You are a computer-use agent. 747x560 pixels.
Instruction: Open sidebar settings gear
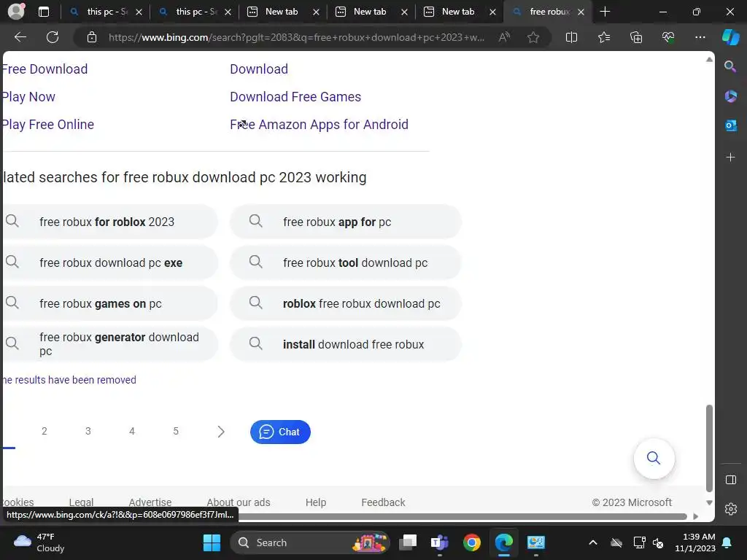click(x=731, y=509)
